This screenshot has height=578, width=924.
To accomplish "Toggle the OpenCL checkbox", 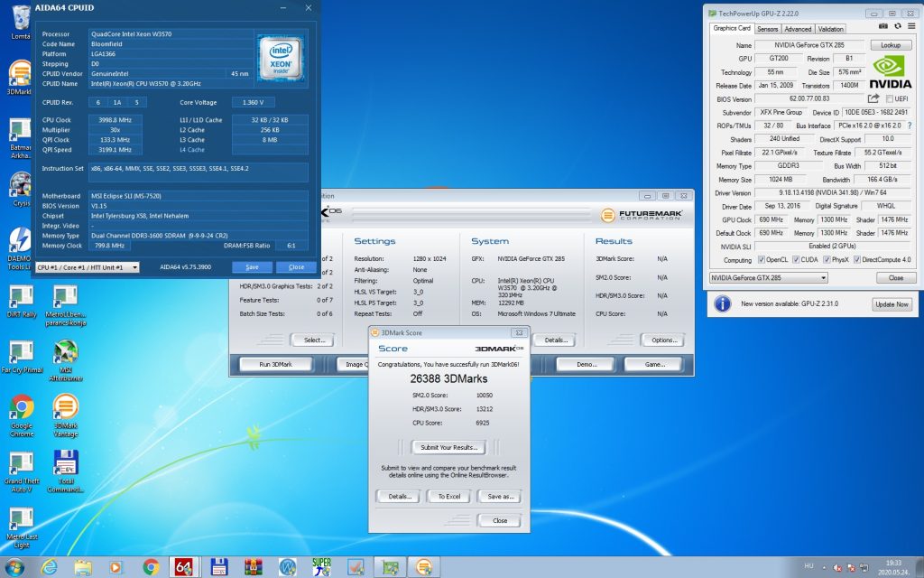I will tap(762, 259).
